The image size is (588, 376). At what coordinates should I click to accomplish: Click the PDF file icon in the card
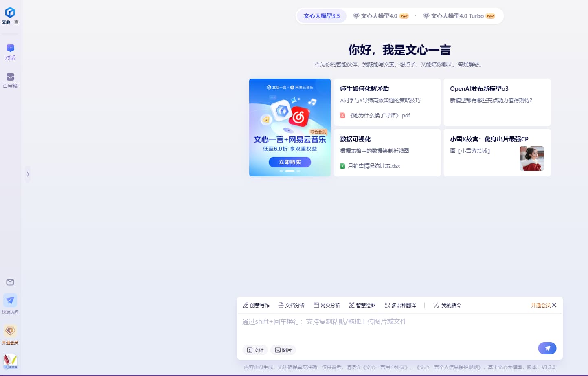343,115
